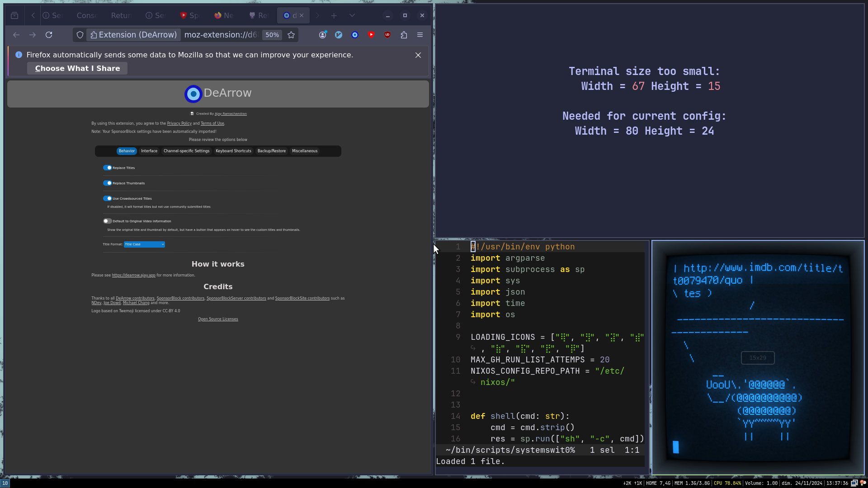Screen dimensions: 868x488
Task: Click the moz-extension URL field
Action: click(x=221, y=35)
